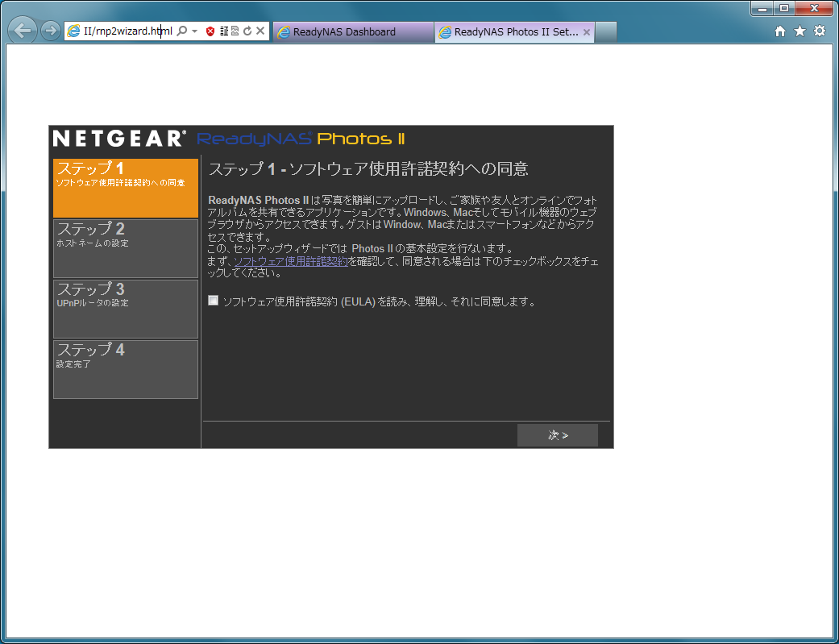Click the Stop loading X icon
The height and width of the screenshot is (644, 839).
pos(260,31)
